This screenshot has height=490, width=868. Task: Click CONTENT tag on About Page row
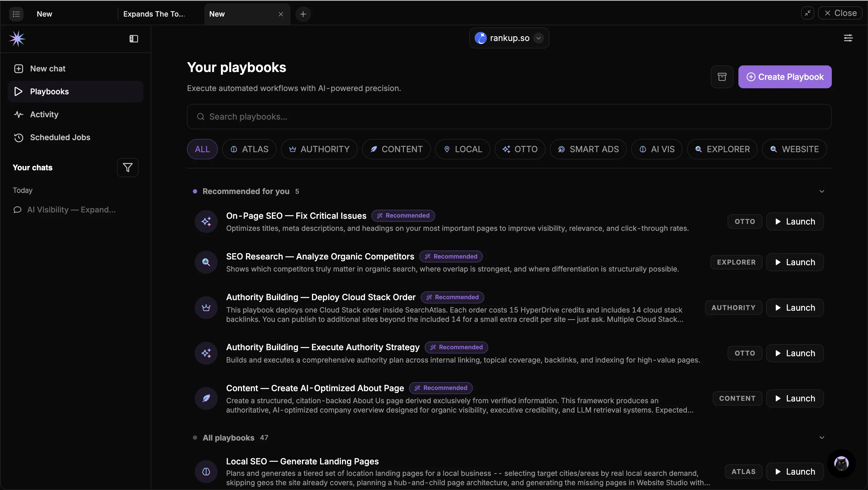(737, 398)
